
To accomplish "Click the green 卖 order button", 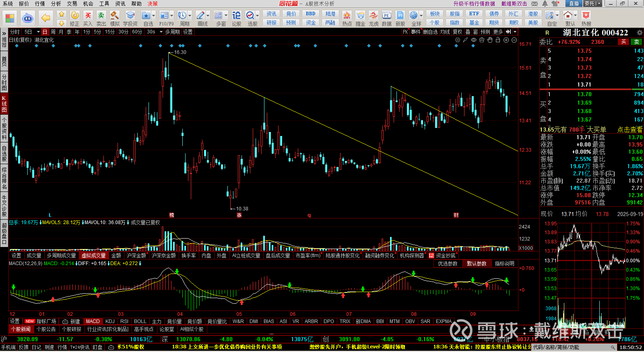I will point(637,42).
